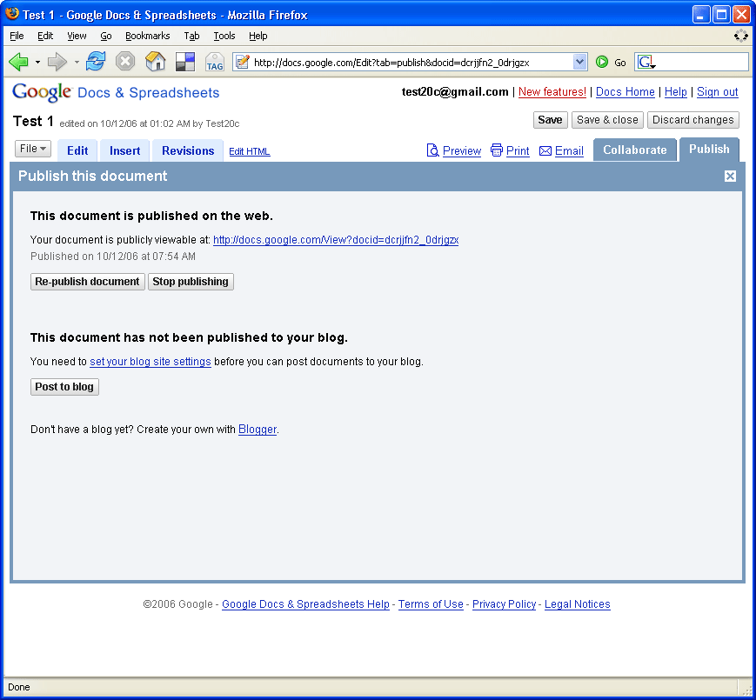This screenshot has width=756, height=700.
Task: Go to Docs Home link
Action: 625,92
